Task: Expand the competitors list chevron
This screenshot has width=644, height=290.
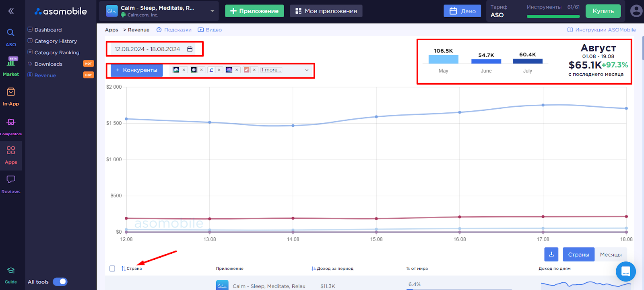Action: [307, 70]
